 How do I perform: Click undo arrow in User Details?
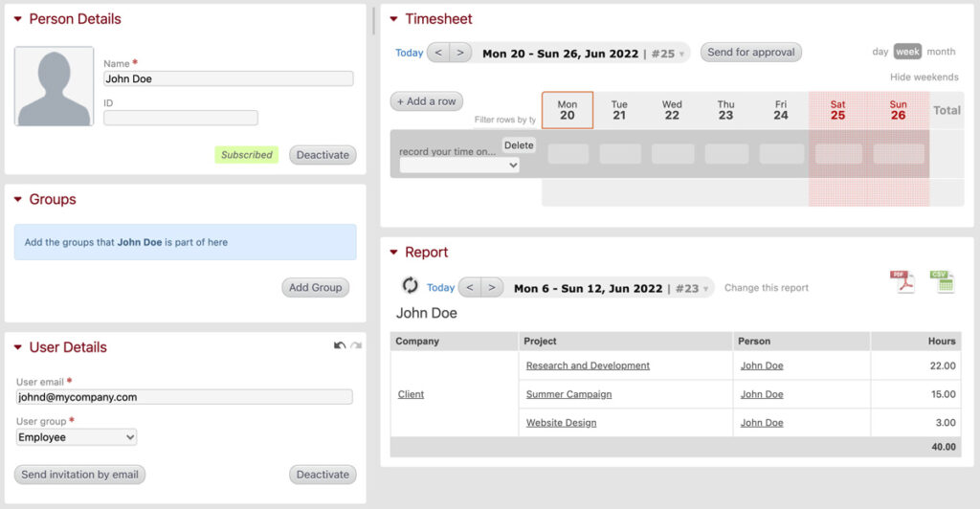[340, 345]
